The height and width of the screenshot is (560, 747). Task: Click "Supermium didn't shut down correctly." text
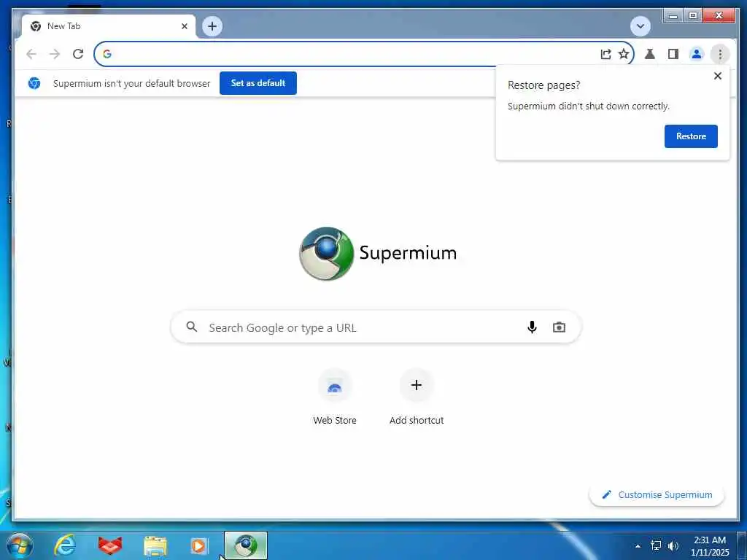click(x=589, y=106)
